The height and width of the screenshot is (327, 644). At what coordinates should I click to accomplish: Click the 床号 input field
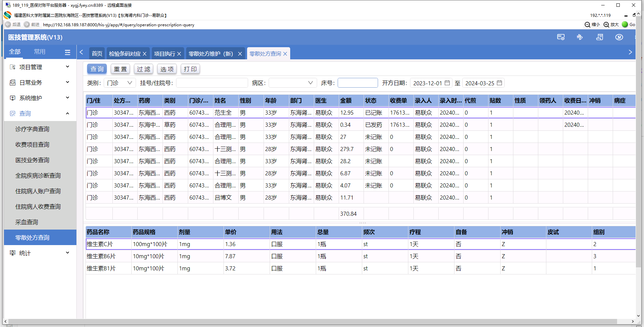(x=358, y=83)
